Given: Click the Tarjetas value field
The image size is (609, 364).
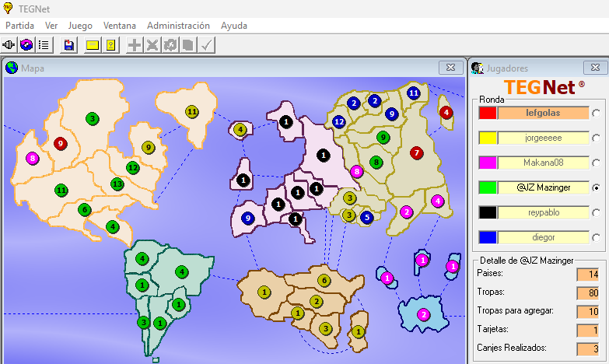Looking at the screenshot, I should (588, 331).
